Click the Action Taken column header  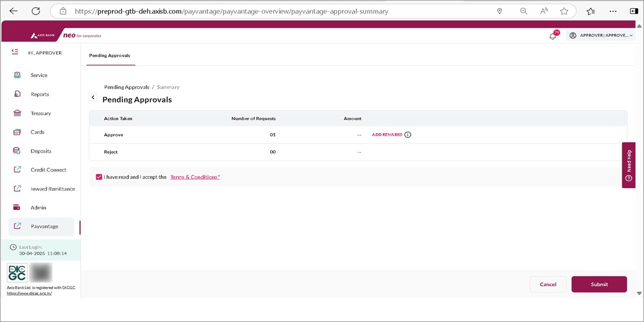tap(118, 118)
